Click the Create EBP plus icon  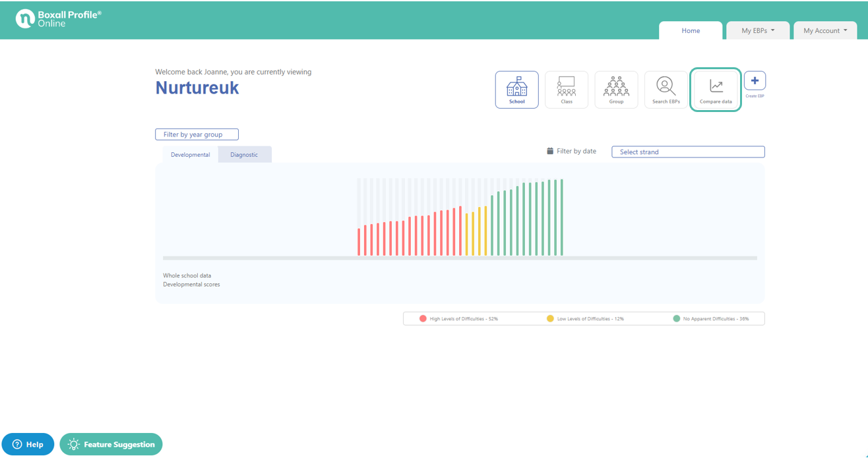pyautogui.click(x=755, y=81)
